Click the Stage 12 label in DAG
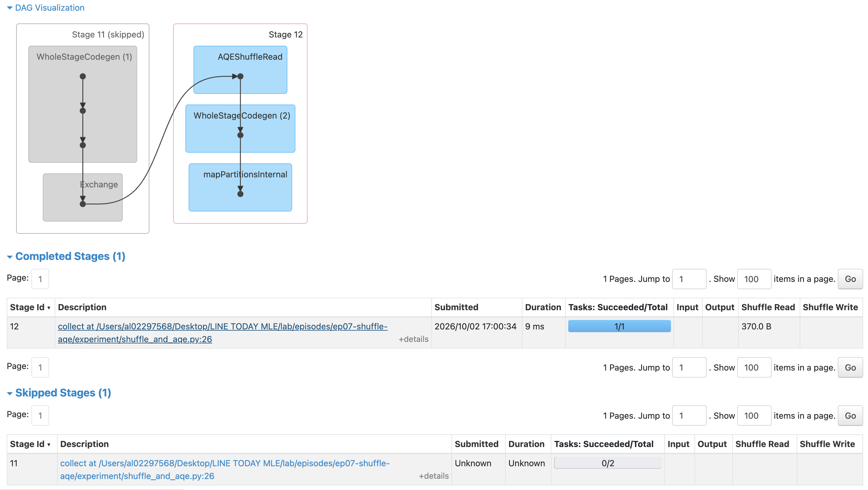This screenshot has width=868, height=490. coord(286,34)
